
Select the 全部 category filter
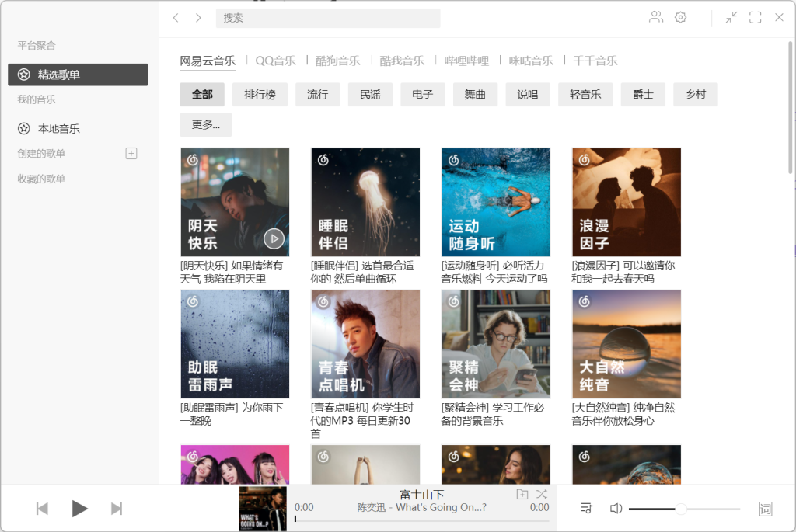coord(202,94)
